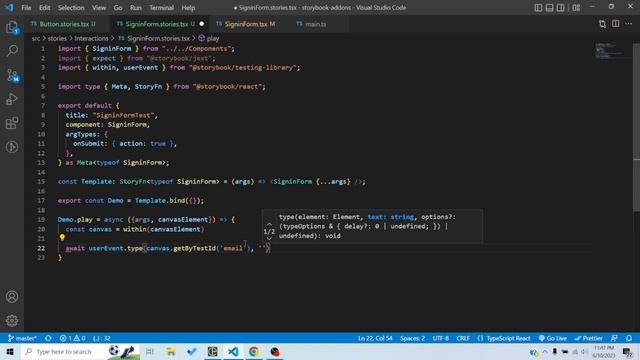Open the Help menu
This screenshot has width=640, height=360.
point(188,8)
